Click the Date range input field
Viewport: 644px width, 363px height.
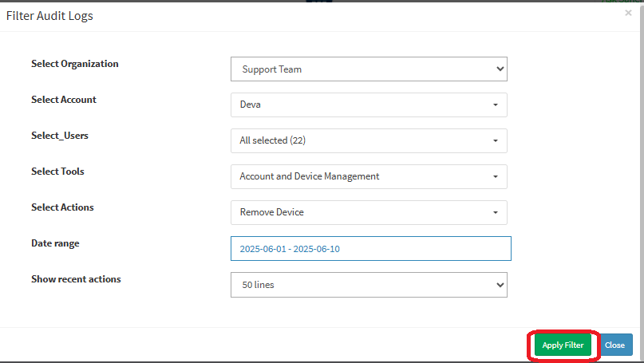[371, 248]
